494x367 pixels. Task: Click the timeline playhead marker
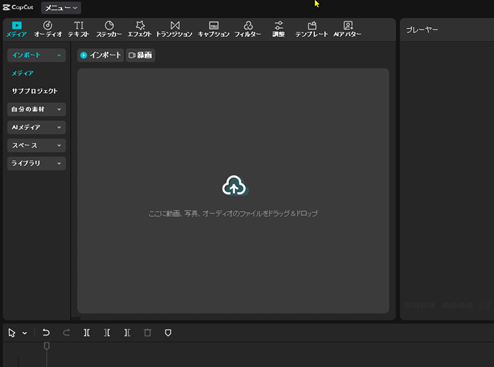pyautogui.click(x=47, y=346)
